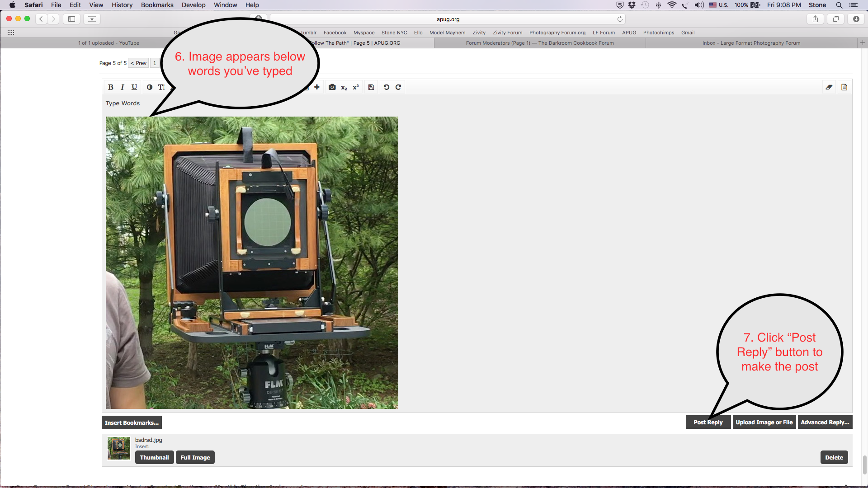868x488 pixels.
Task: Insert the full image of bsdrsd.jpg
Action: click(195, 457)
